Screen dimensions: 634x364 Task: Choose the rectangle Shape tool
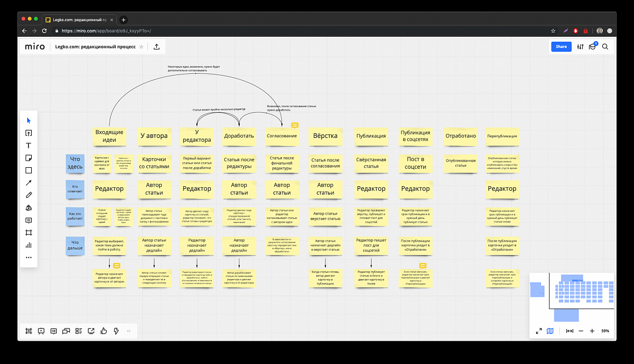tap(29, 170)
